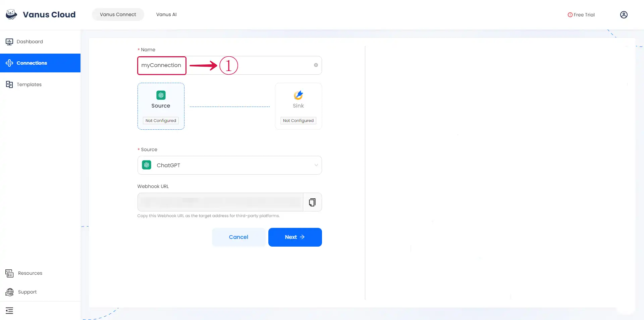The width and height of the screenshot is (644, 320).
Task: Click the Dashboard sidebar icon
Action: click(x=9, y=42)
